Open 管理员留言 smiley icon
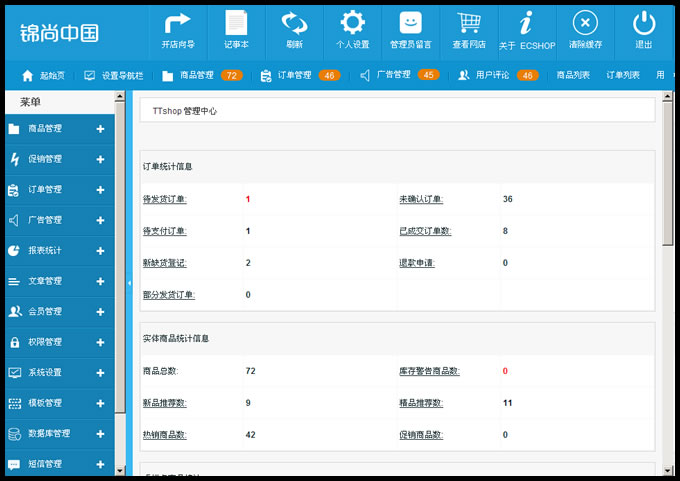Viewport: 680px width, 481px height. (410, 23)
